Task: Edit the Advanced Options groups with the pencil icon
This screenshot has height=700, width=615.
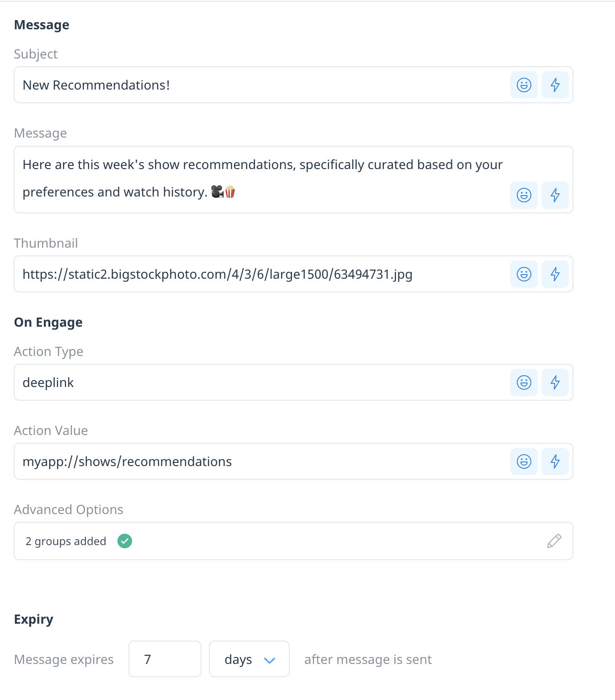Action: pyautogui.click(x=553, y=541)
